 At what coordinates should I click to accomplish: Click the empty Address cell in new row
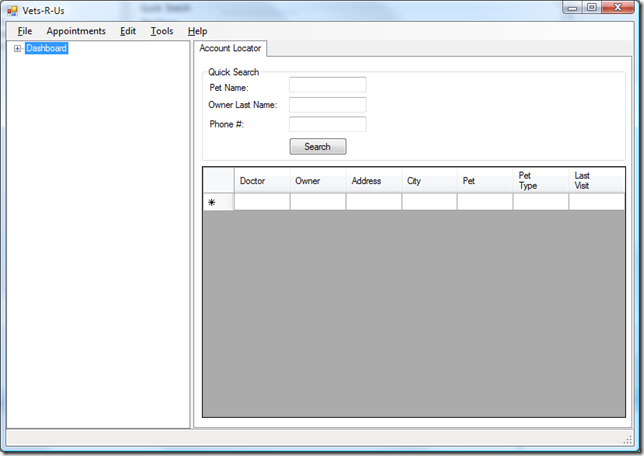tap(374, 202)
